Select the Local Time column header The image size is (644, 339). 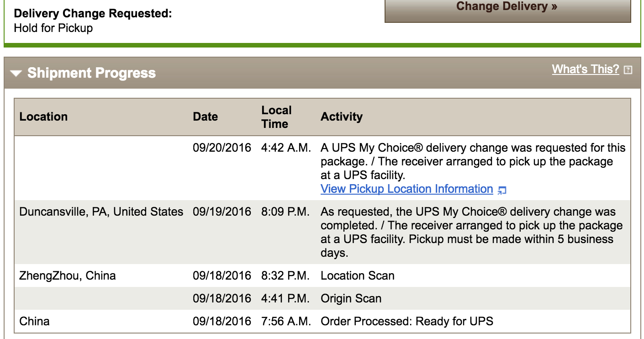276,117
